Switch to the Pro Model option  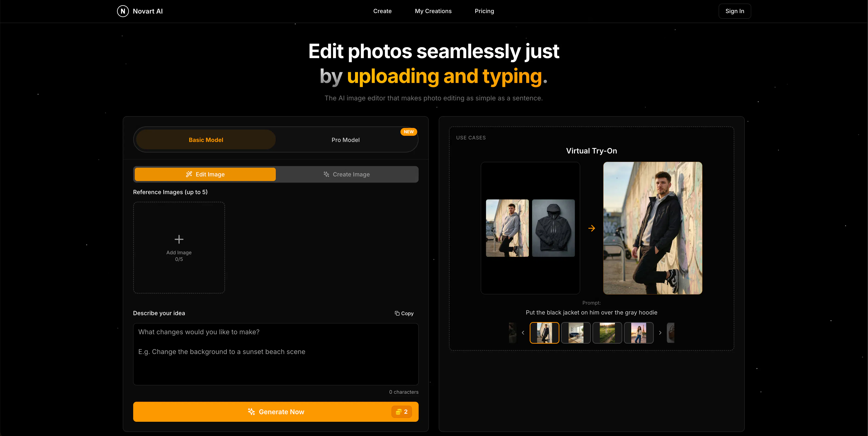(345, 140)
